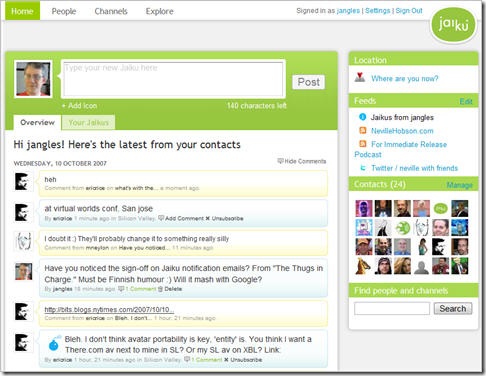Switch to the Your Jaikus tab
Screen dimensions: 486x376
(x=88, y=123)
